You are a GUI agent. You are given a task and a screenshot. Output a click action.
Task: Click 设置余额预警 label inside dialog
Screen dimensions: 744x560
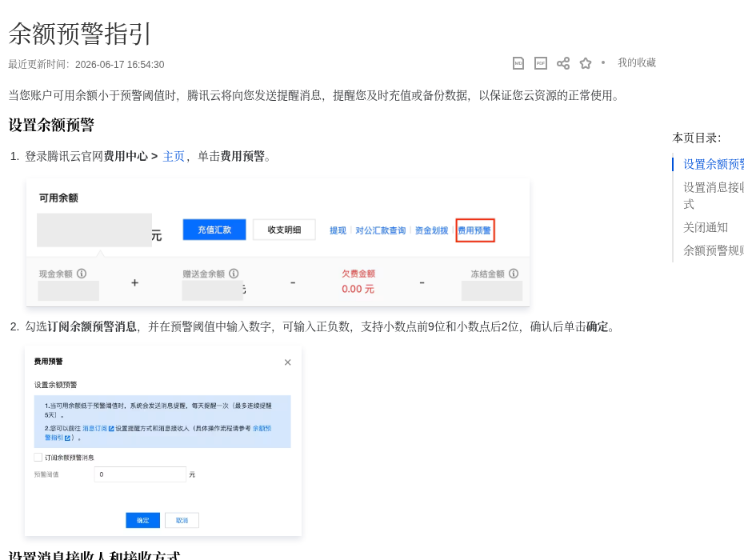pyautogui.click(x=55, y=385)
